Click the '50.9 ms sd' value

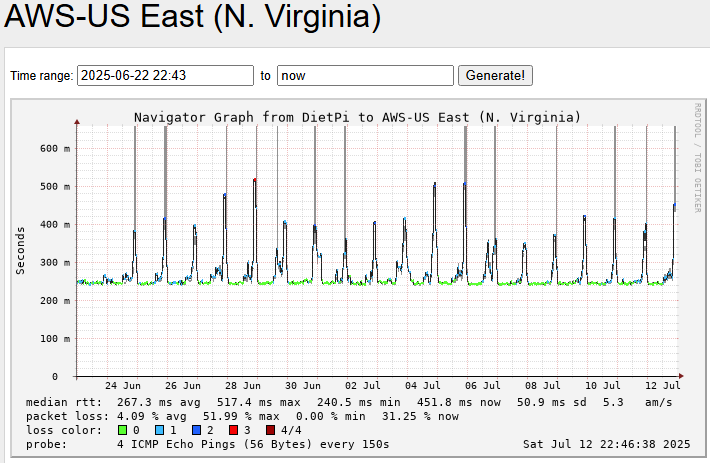552,402
